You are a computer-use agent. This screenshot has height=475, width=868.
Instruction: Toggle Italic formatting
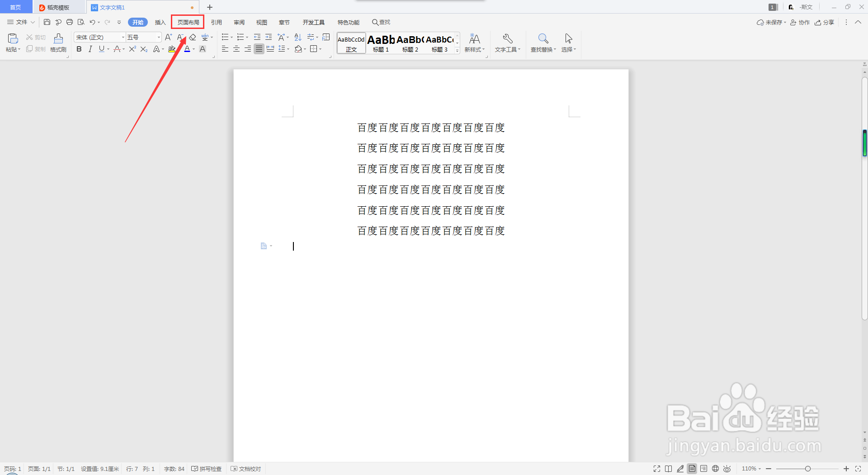coord(90,49)
